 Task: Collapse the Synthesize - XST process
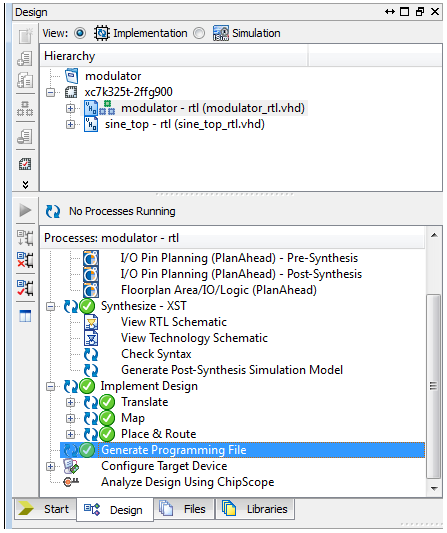coord(51,306)
